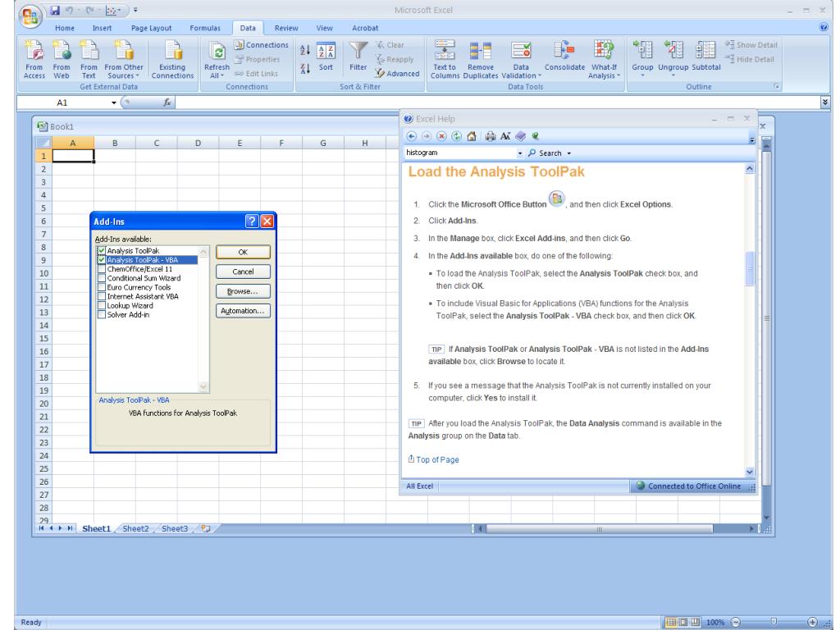Image resolution: width=840 pixels, height=630 pixels.
Task: Click the Consolidate tool
Action: coord(564,57)
